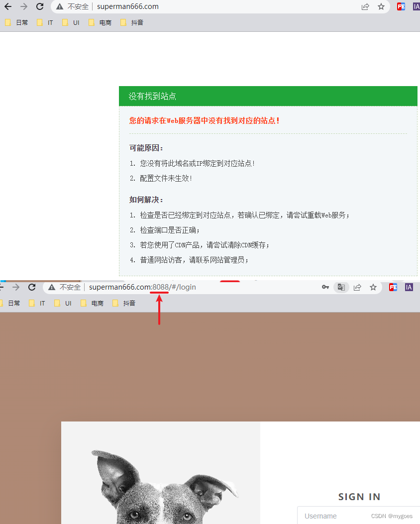The image size is (420, 524).
Task: Toggle the bookmark star for the login page
Action: click(x=373, y=287)
